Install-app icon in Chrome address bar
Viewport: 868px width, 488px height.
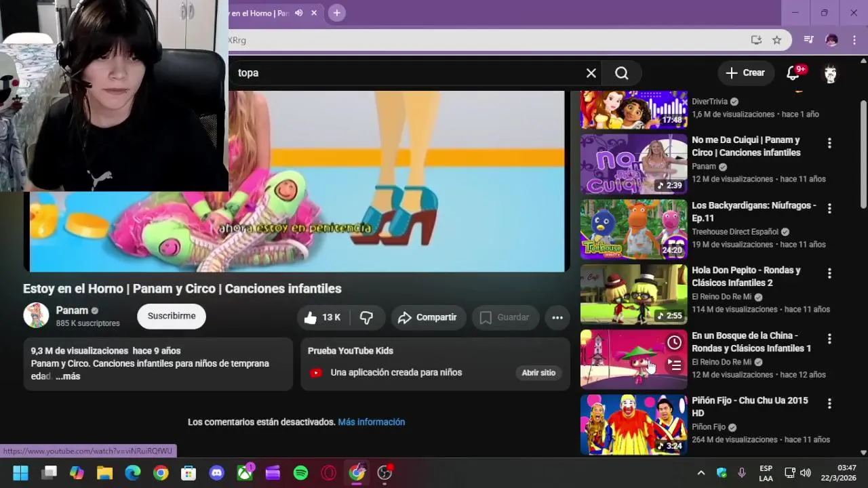757,40
